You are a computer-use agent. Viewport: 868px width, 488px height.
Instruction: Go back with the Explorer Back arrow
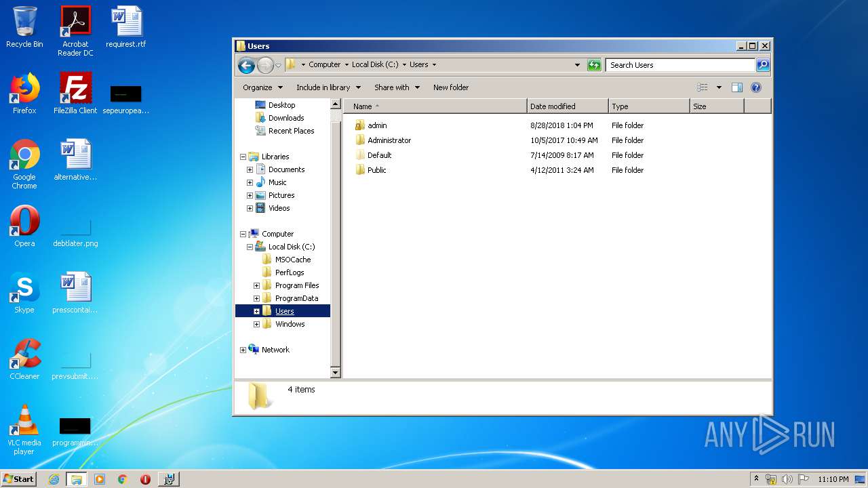246,65
